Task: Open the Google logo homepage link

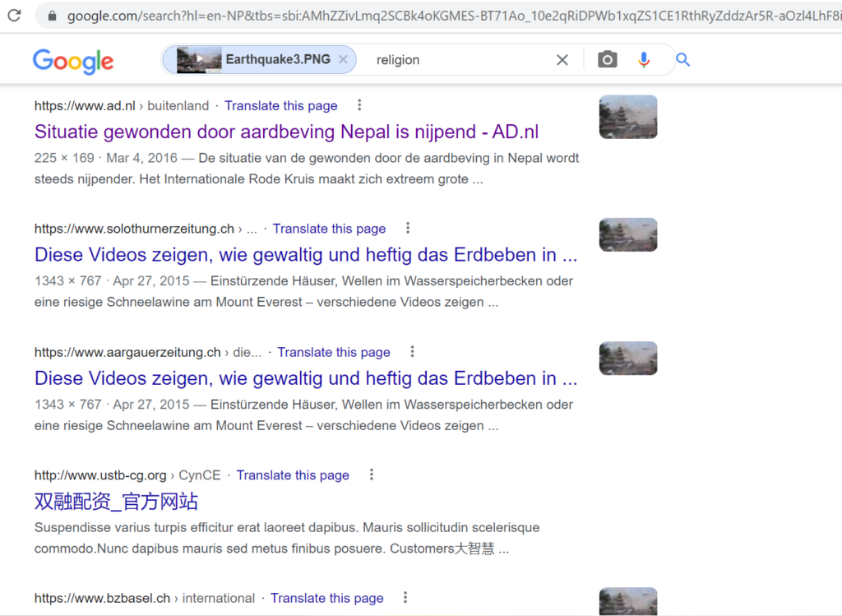Action: (x=73, y=61)
